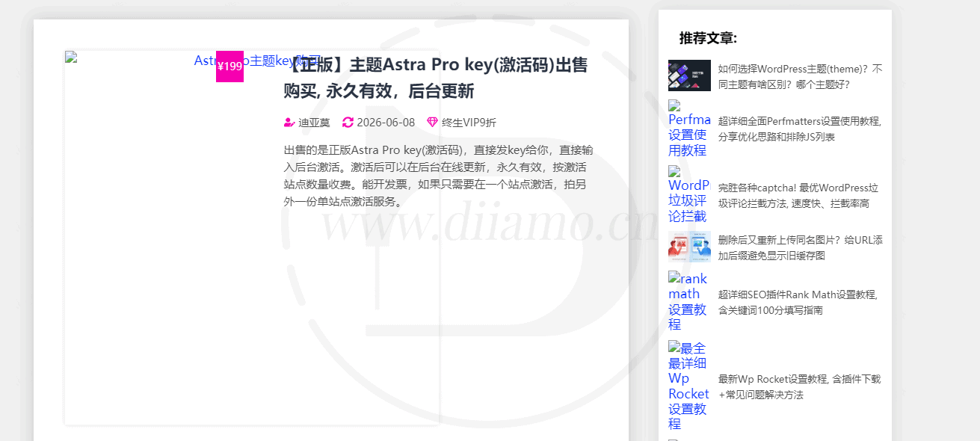Open the broken Astra Pro product image

click(x=252, y=238)
